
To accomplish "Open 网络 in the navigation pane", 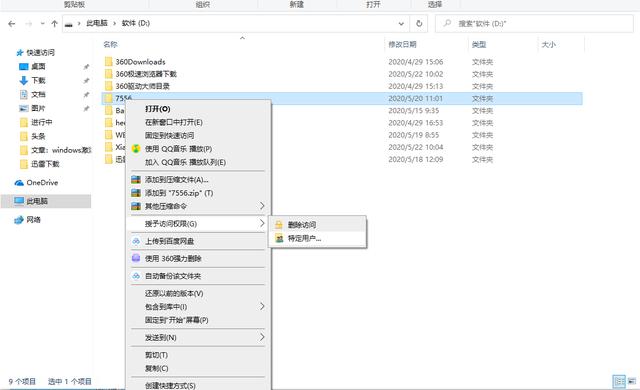I will point(33,219).
